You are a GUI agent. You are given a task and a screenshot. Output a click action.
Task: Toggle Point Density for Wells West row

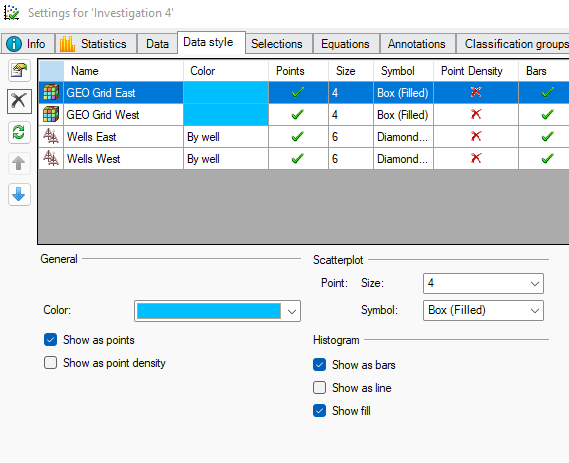pyautogui.click(x=476, y=158)
